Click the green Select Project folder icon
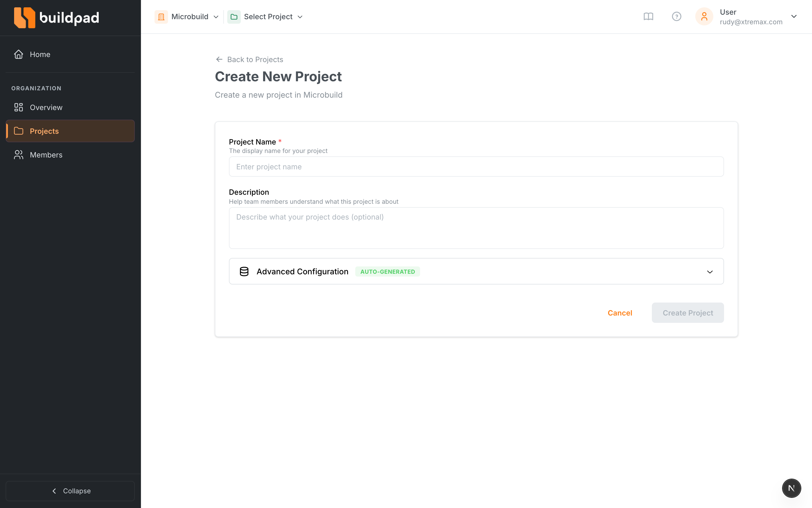812x508 pixels. (234, 17)
